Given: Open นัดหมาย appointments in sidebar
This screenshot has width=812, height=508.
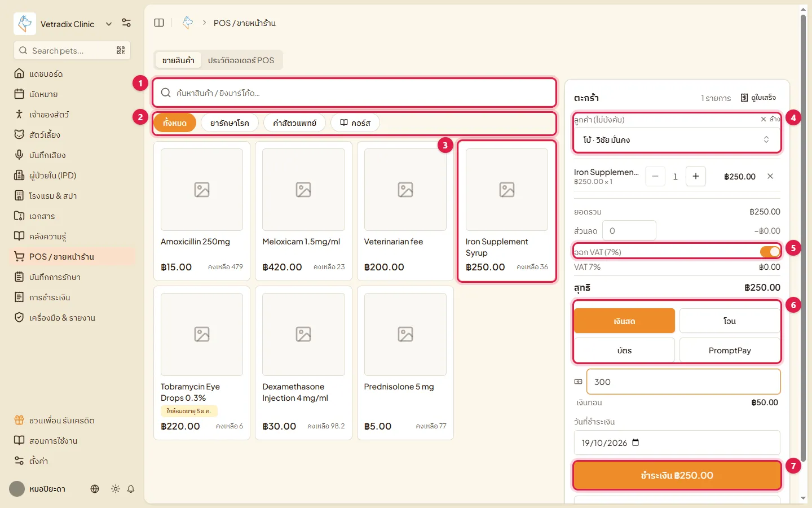Looking at the screenshot, I should tap(73, 94).
